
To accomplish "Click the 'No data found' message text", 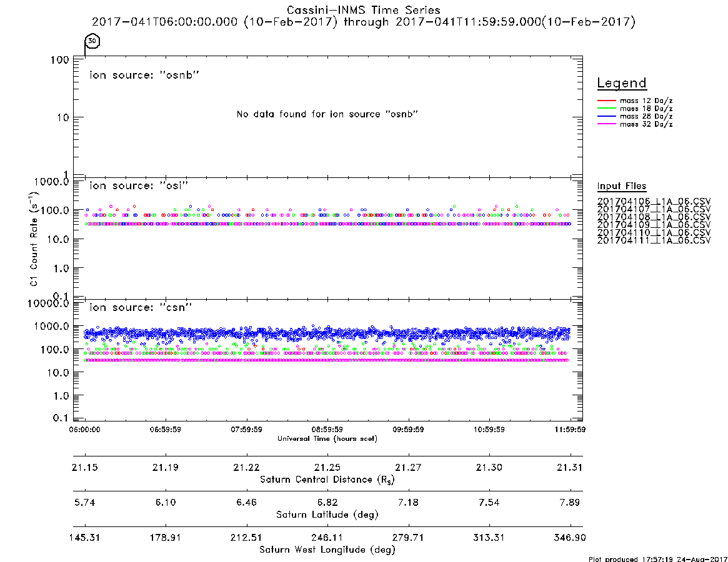I will pyautogui.click(x=327, y=114).
